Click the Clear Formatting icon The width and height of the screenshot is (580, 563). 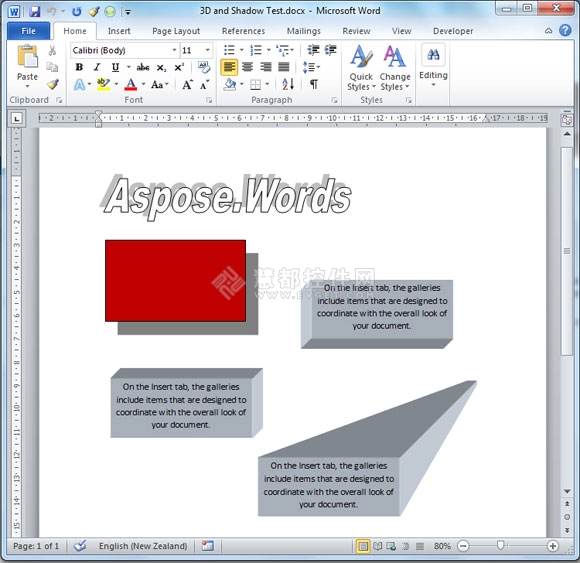[203, 67]
